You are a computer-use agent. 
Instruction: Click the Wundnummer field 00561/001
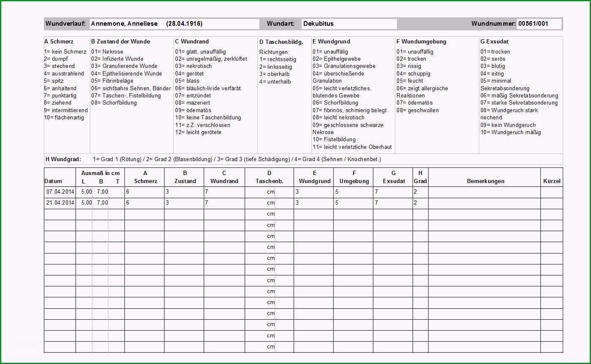point(539,24)
